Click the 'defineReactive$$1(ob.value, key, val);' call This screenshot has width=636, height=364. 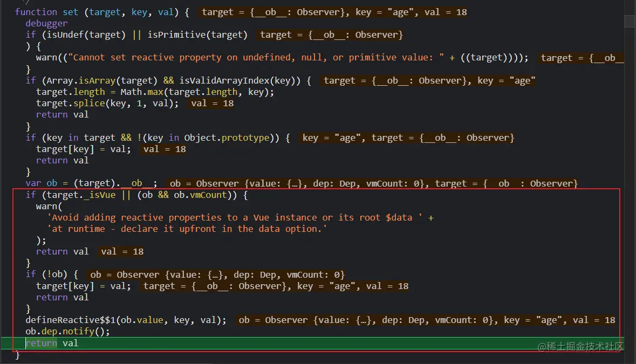(126, 320)
